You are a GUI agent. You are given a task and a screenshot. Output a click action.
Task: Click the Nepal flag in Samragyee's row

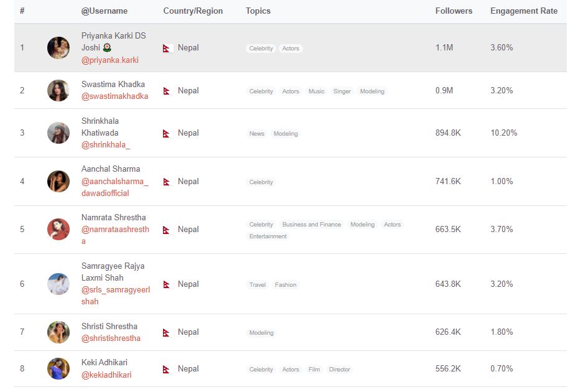166,284
